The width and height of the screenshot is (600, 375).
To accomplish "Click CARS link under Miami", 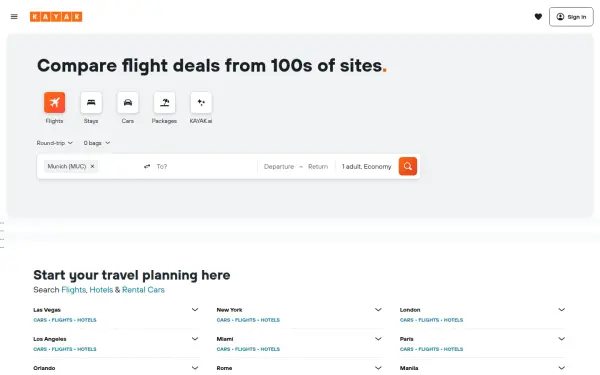I will tap(223, 349).
